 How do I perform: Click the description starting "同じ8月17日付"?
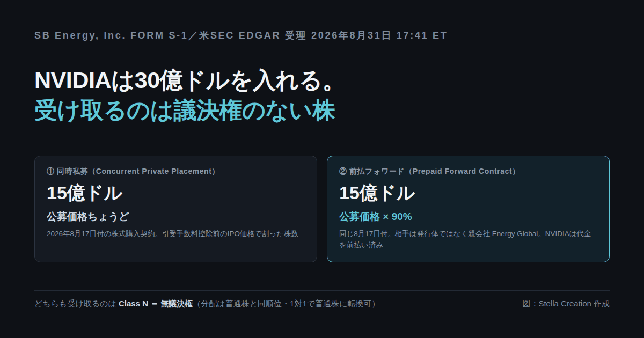[x=465, y=239]
